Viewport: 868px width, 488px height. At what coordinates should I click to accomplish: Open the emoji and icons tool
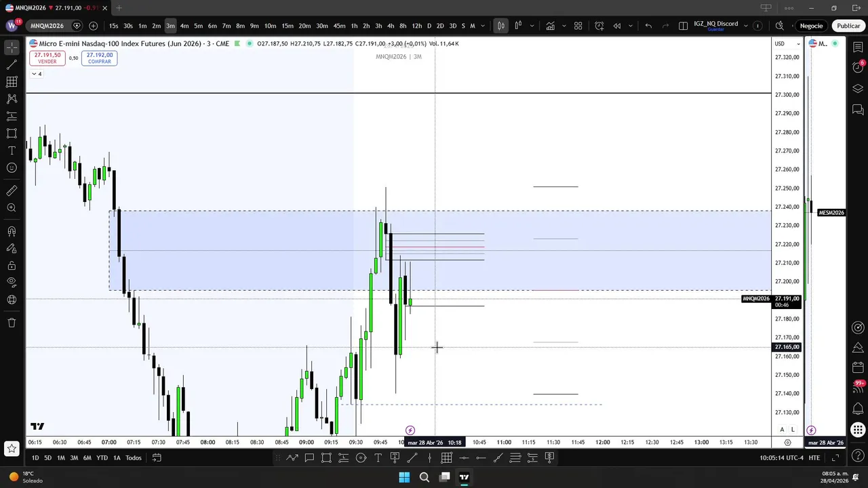tap(12, 167)
